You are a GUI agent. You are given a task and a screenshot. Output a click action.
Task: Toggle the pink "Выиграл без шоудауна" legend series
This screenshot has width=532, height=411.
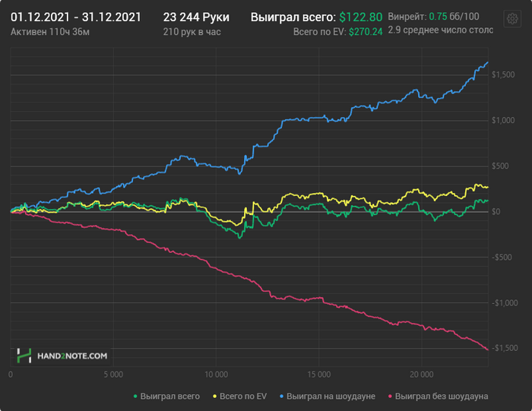pos(439,396)
